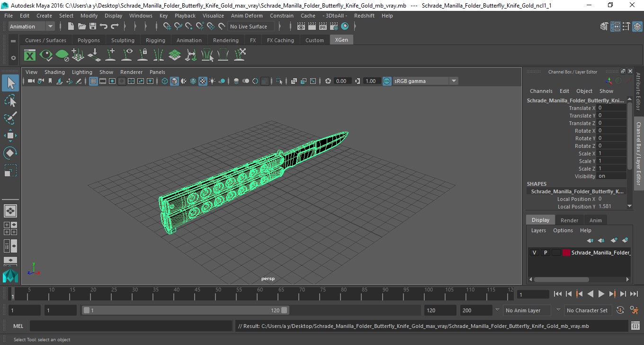Switch to the Render layer tab
The height and width of the screenshot is (345, 644).
tap(569, 220)
